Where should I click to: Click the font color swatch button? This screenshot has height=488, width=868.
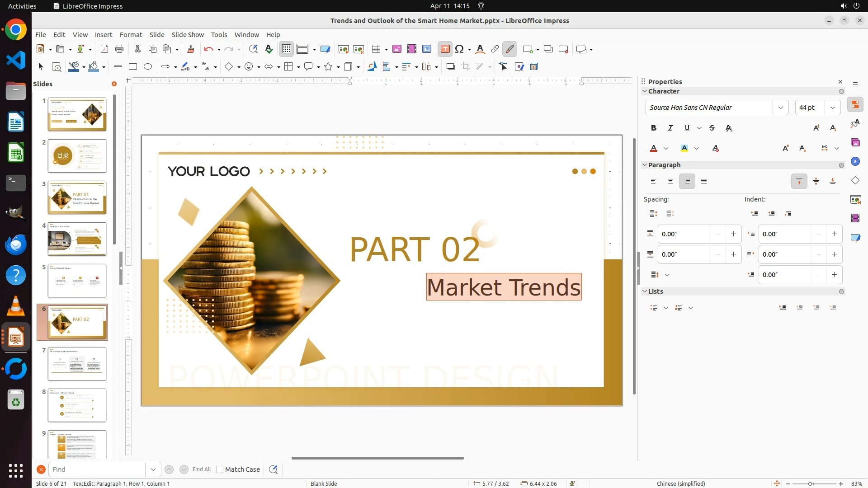(654, 148)
